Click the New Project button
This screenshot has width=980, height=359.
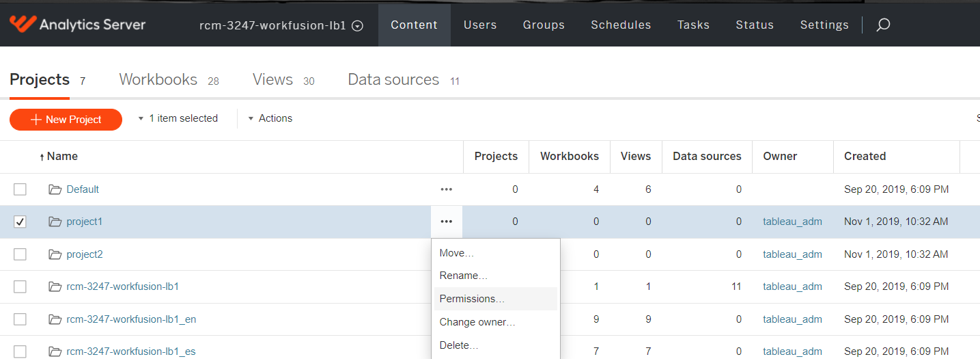tap(66, 119)
